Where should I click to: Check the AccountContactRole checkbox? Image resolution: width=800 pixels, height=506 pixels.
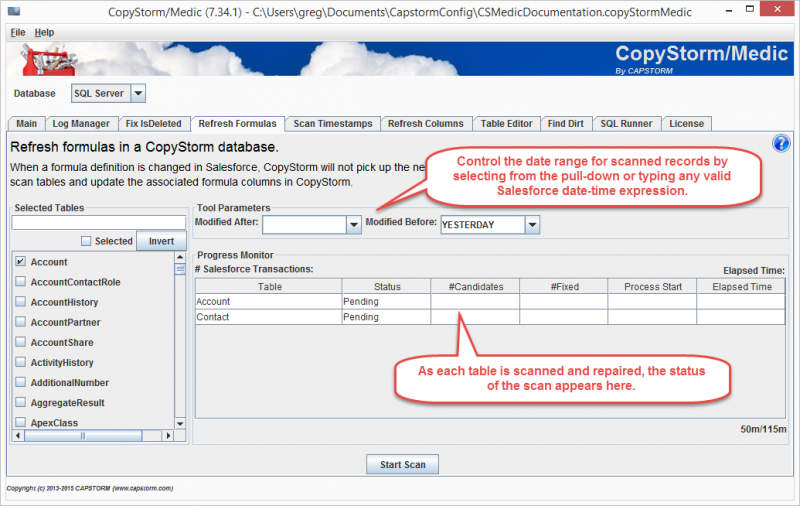point(20,282)
